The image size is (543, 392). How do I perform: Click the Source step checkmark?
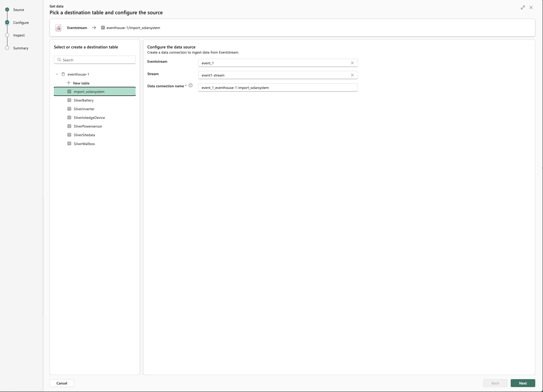[x=7, y=10]
